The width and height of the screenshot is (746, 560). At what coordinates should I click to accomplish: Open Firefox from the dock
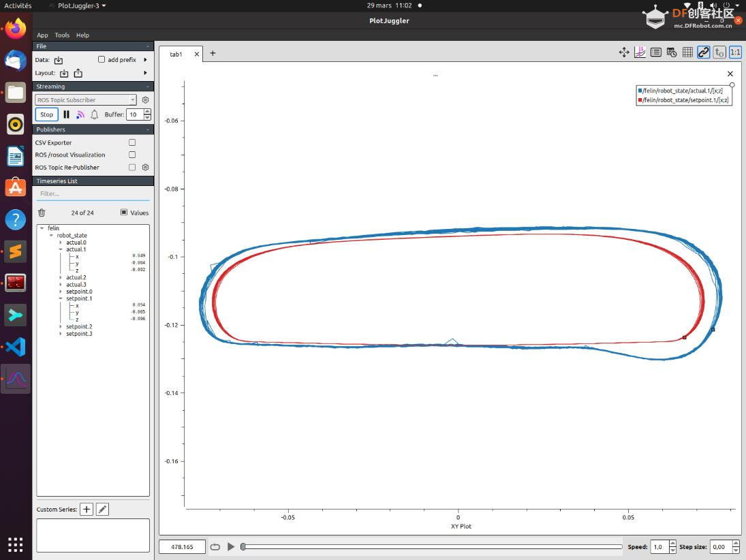coord(16,29)
